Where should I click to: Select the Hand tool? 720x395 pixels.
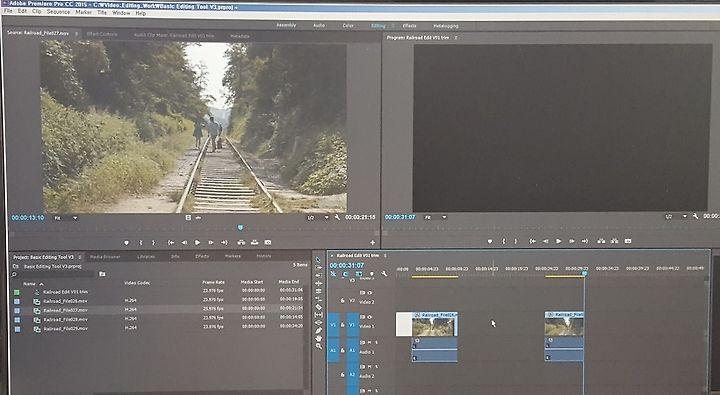(x=319, y=338)
